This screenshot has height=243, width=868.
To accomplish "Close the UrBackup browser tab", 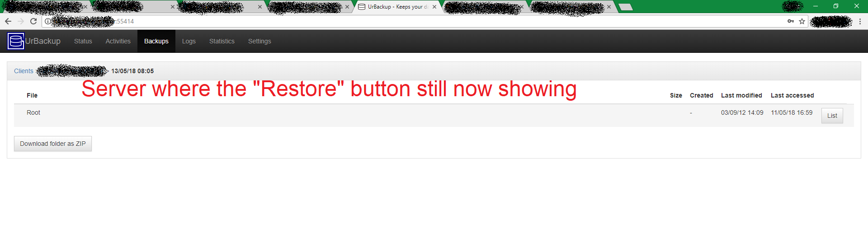I will [434, 7].
